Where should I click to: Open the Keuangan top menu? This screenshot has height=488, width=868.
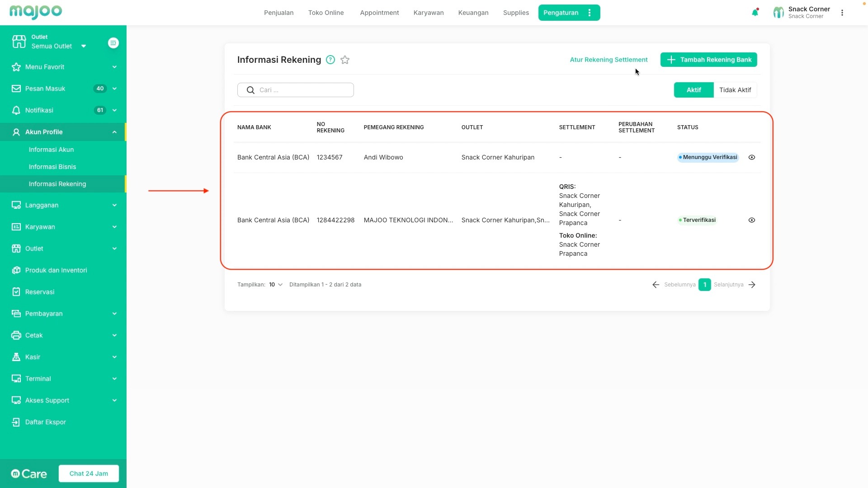pyautogui.click(x=473, y=13)
